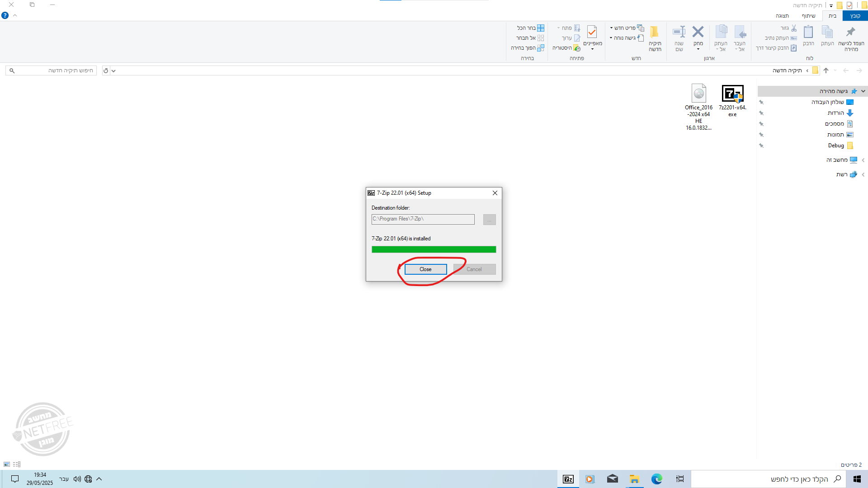
Task: Click the Edit (ערוך) ribbon item
Action: point(571,38)
